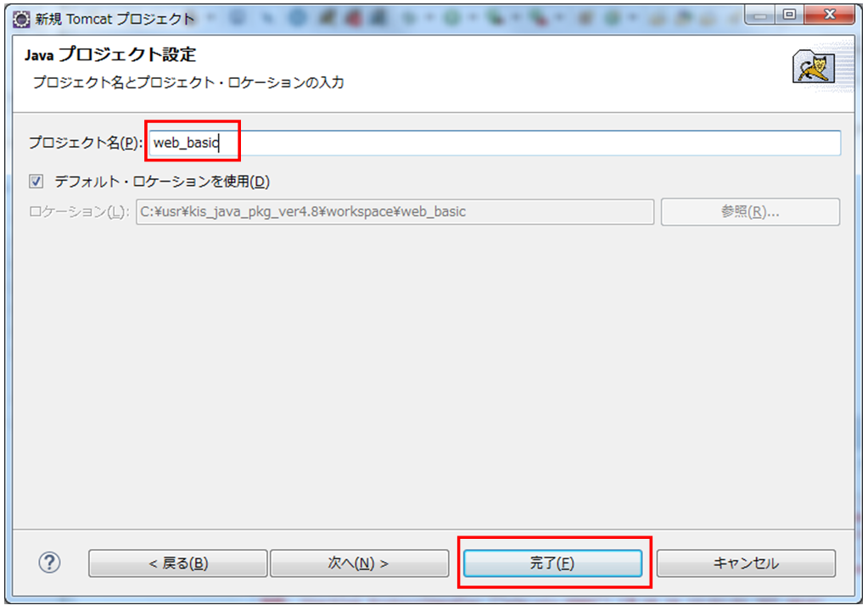Maximize the Tomcat project wizard window

[791, 15]
